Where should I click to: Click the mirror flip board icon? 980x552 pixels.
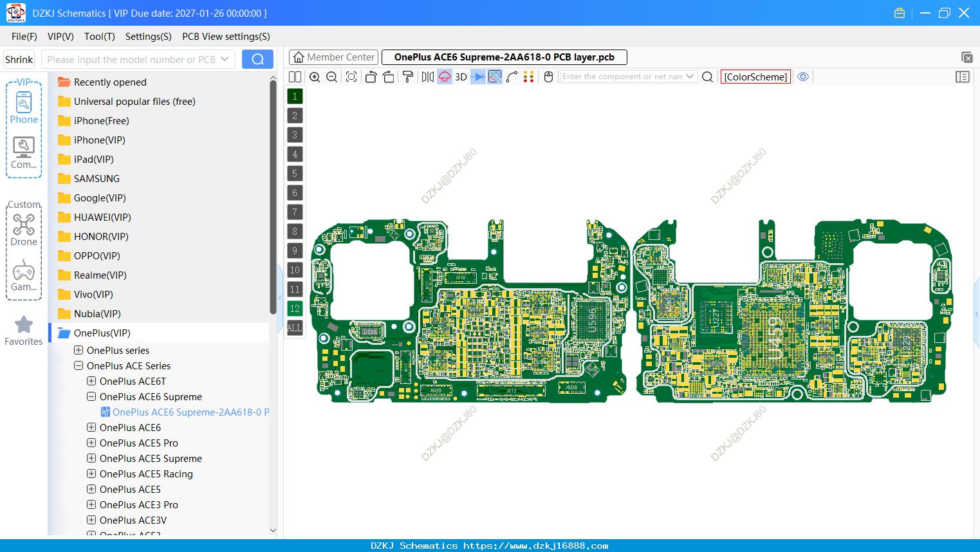click(x=428, y=77)
